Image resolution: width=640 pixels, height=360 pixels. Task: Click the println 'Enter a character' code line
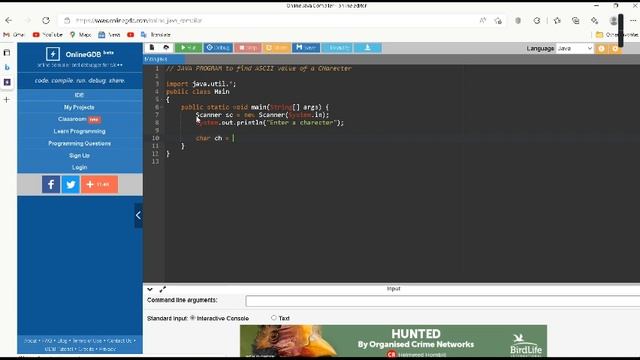pyautogui.click(x=270, y=122)
